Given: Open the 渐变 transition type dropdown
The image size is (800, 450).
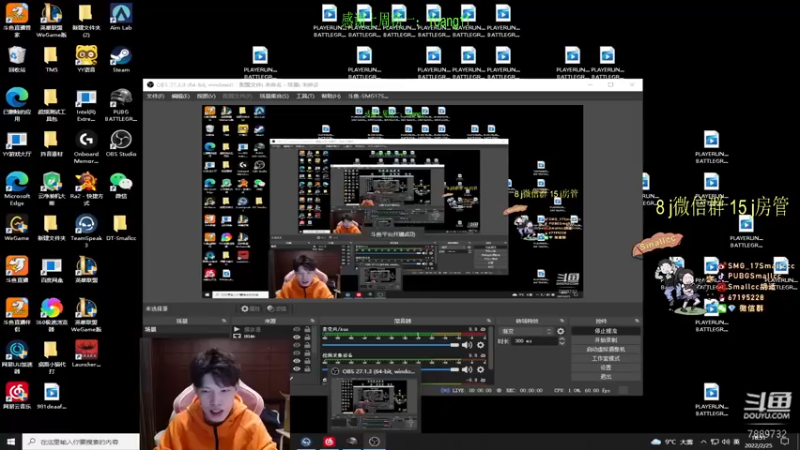Looking at the screenshot, I should tap(526, 331).
